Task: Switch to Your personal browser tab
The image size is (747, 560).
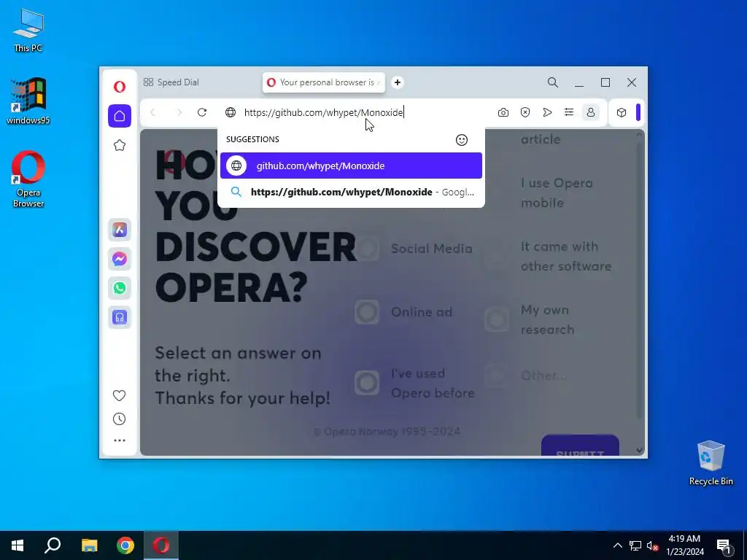Action: (323, 82)
